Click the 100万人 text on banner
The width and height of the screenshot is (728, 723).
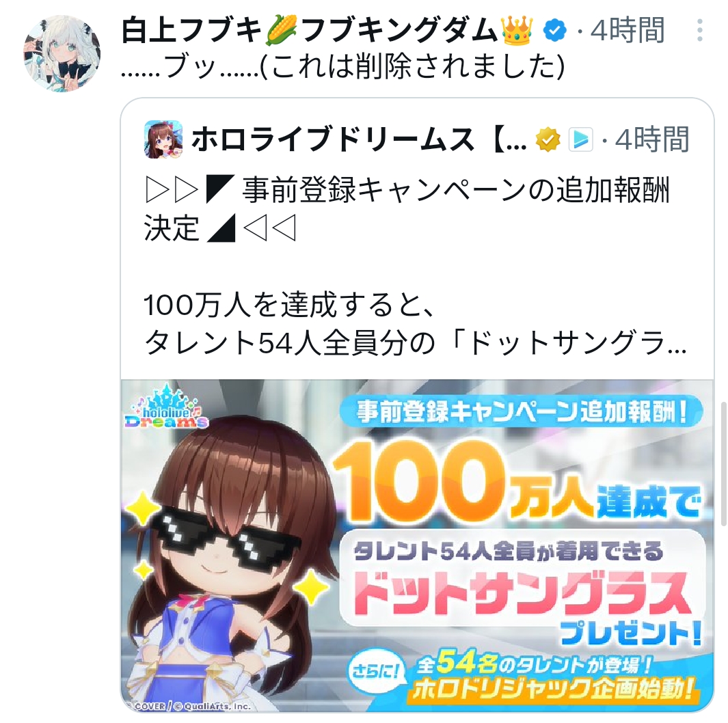click(x=463, y=481)
